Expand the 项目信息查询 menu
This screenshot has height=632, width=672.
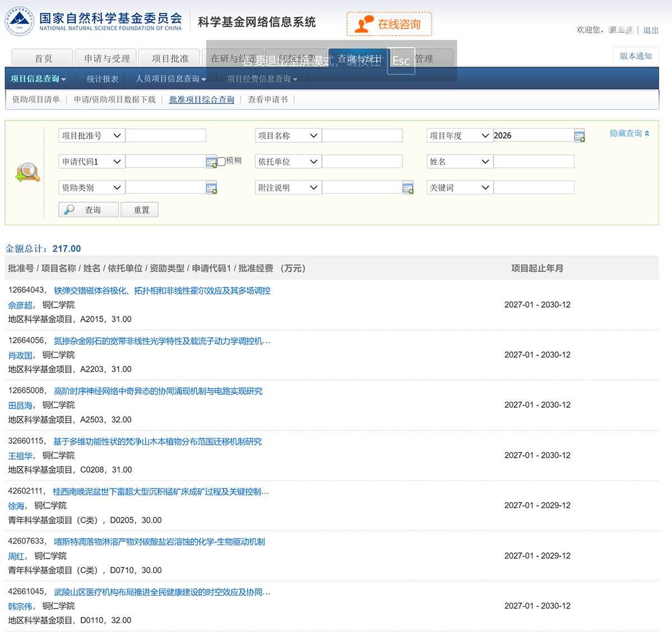[x=38, y=79]
